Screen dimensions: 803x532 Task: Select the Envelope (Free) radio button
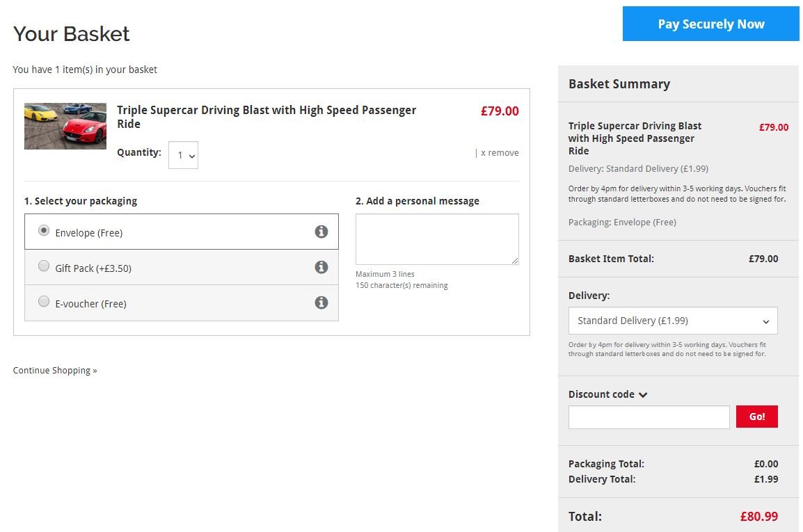click(x=44, y=231)
